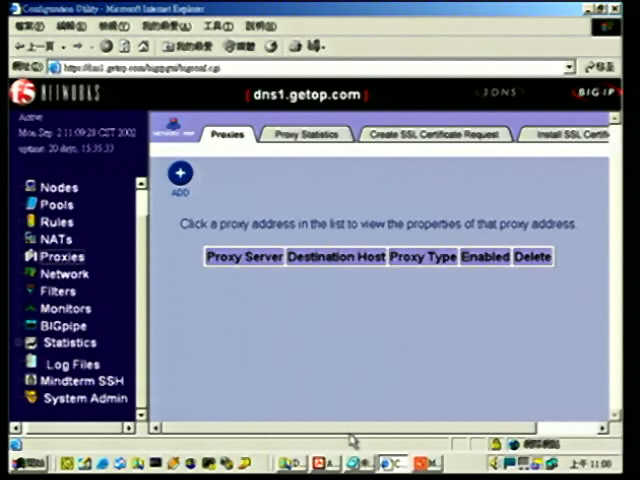Click the System Admin shield icon

31,398
